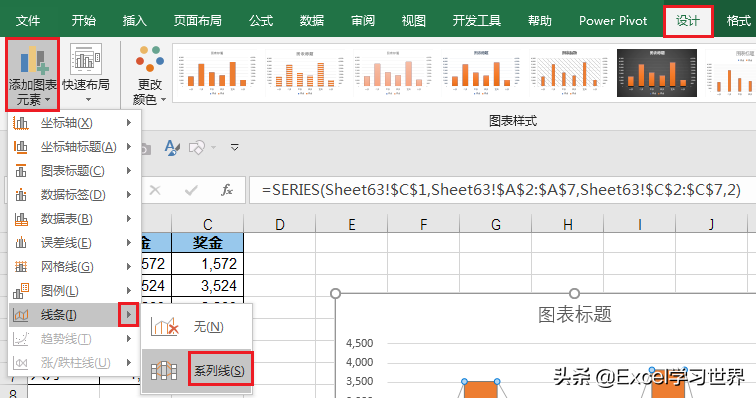Click the 数据表(B) icon
The height and width of the screenshot is (398, 756).
click(x=21, y=219)
